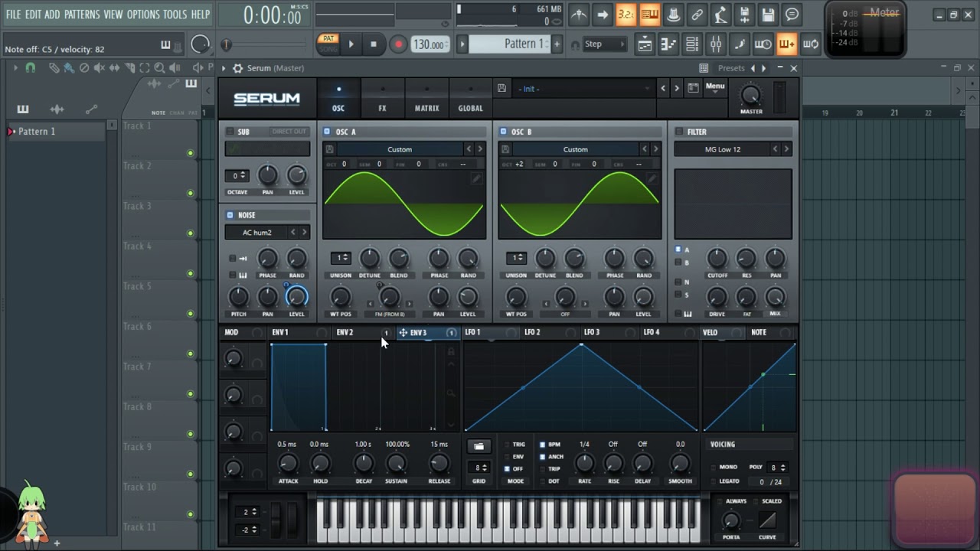Open the OSC A Custom wavetable selector
The height and width of the screenshot is (551, 980).
[x=400, y=149]
